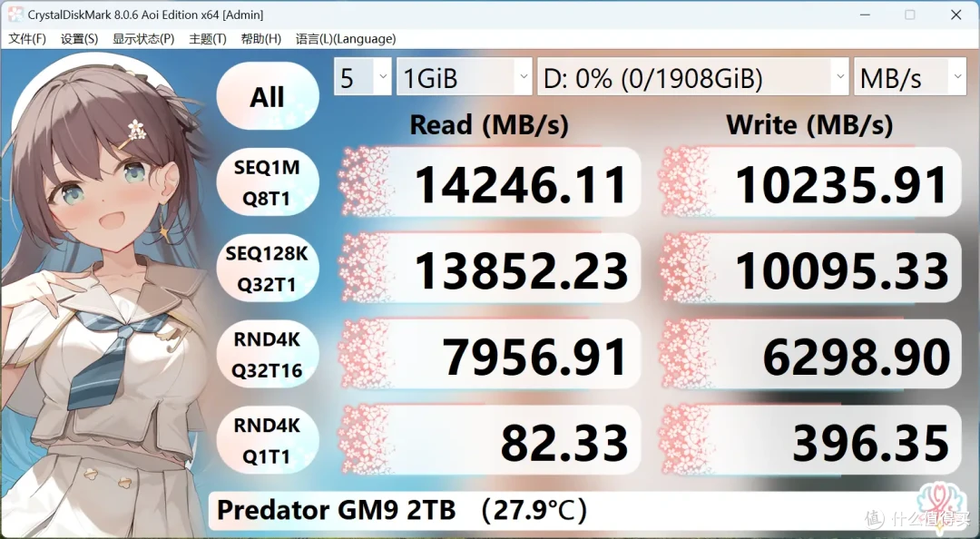Open the 主题(T) menu
980x539 pixels.
208,39
